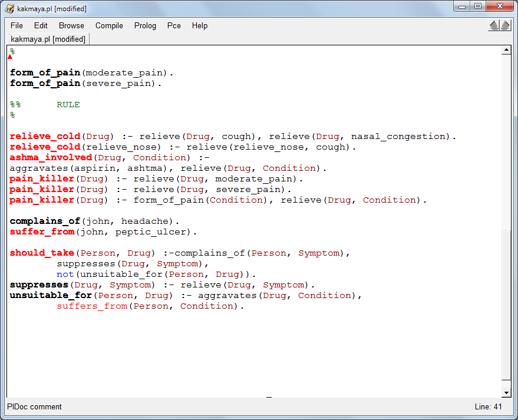Open the Pce menu
518x420 pixels.
point(173,25)
